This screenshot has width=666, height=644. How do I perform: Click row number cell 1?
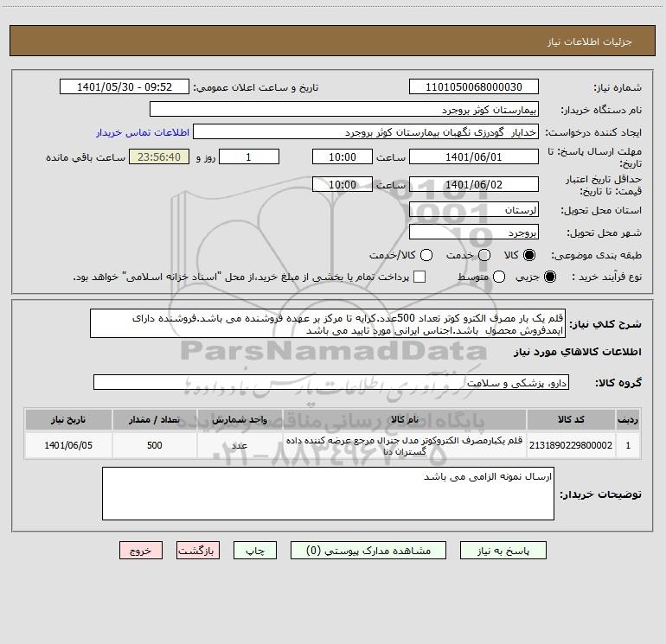pyautogui.click(x=628, y=445)
